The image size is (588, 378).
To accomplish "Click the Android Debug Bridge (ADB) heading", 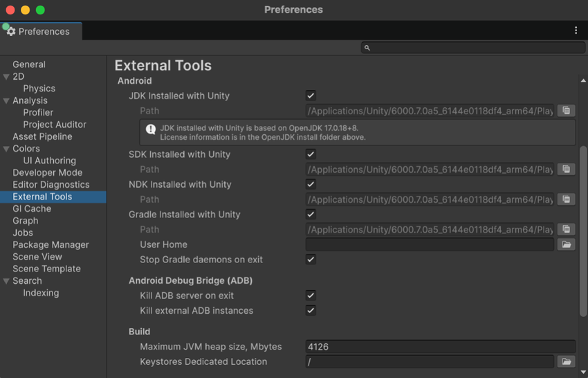I will point(190,280).
